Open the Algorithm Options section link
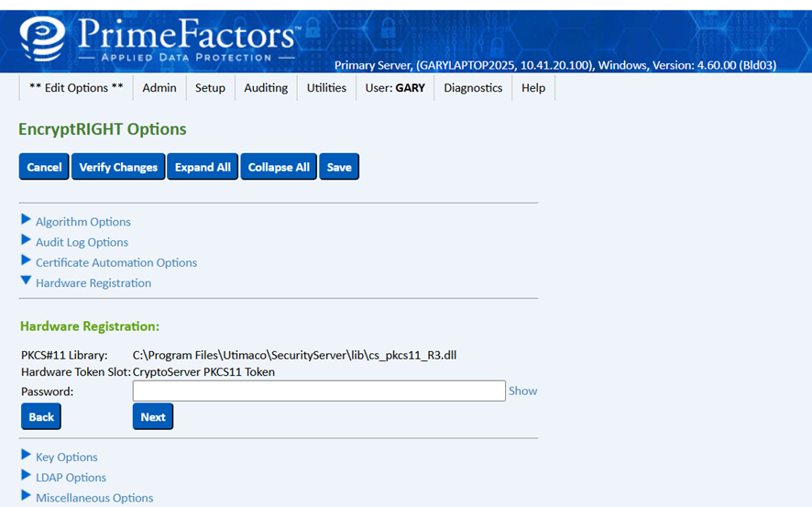Image resolution: width=812 pixels, height=507 pixels. point(82,222)
